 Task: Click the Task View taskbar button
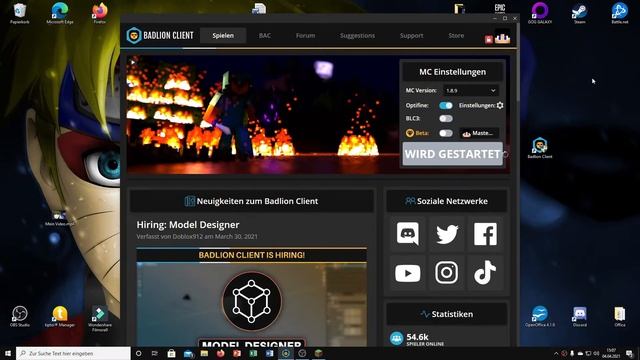pyautogui.click(x=155, y=353)
